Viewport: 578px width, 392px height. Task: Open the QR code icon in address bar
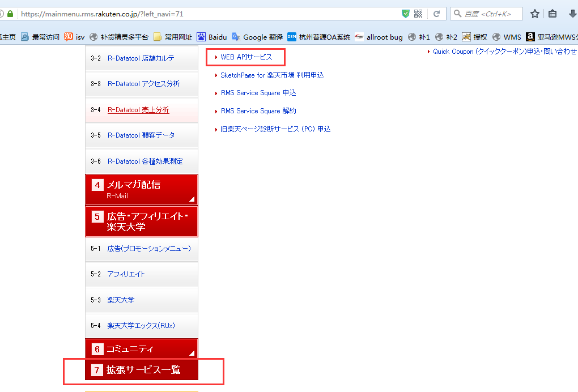point(418,14)
